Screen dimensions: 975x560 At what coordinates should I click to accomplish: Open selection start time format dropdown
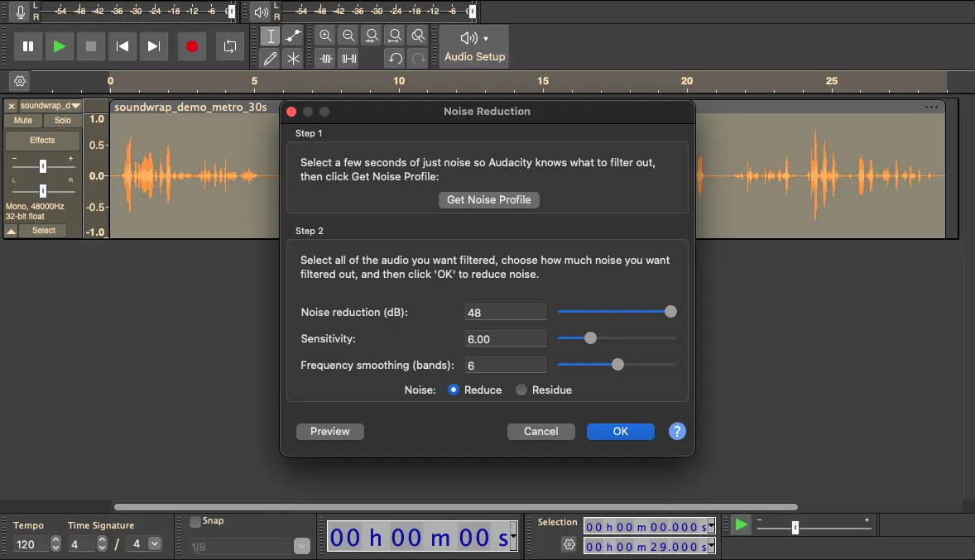pyautogui.click(x=711, y=526)
